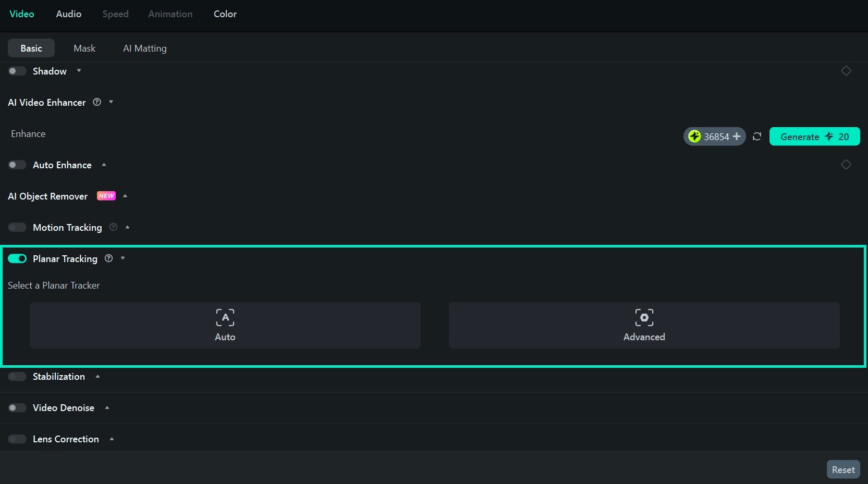Expand the Shadow options
This screenshot has height=484, width=868.
pos(79,71)
